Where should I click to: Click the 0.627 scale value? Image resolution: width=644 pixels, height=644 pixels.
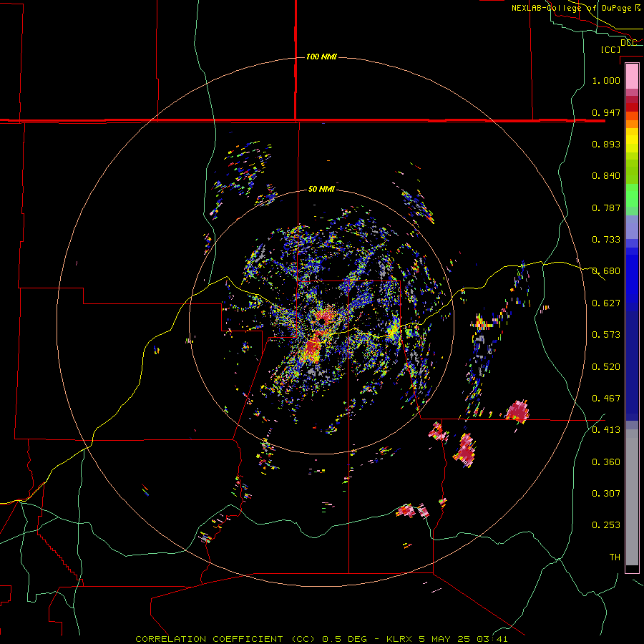coord(606,303)
